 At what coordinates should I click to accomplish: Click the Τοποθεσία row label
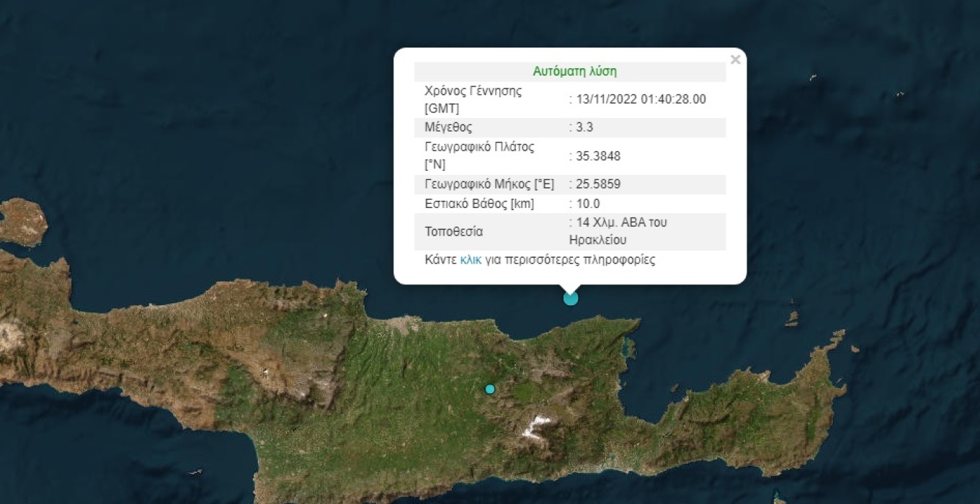coord(454,232)
